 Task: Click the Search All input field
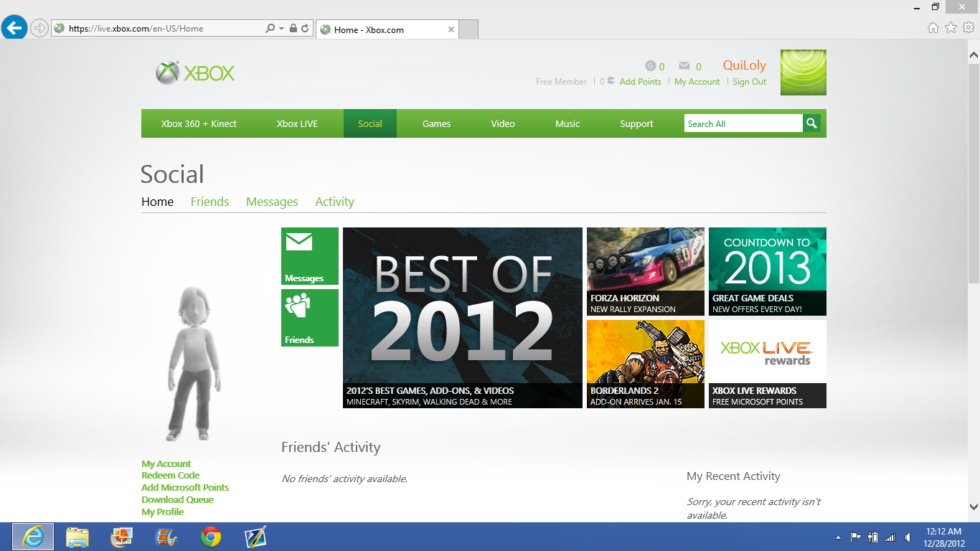pos(743,123)
